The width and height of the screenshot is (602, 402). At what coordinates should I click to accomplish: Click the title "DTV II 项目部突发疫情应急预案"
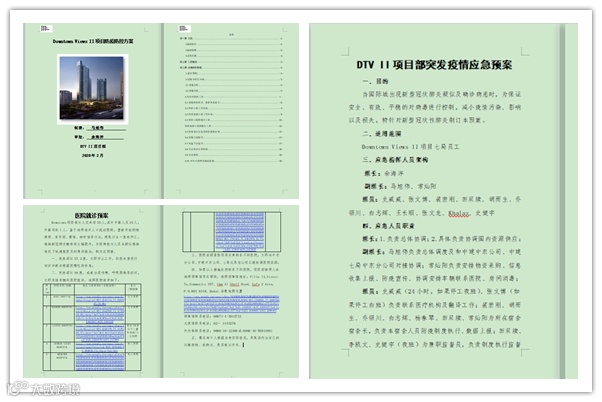coord(434,65)
